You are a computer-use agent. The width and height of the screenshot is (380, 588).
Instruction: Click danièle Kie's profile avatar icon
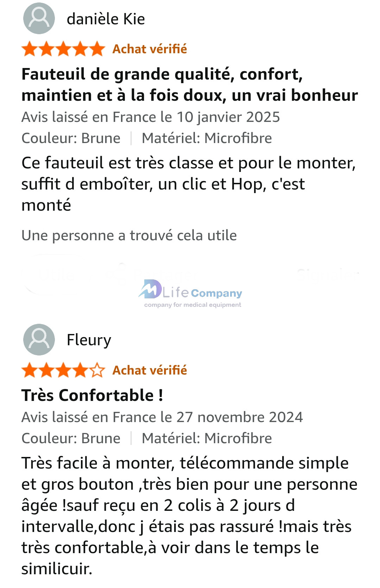39,18
